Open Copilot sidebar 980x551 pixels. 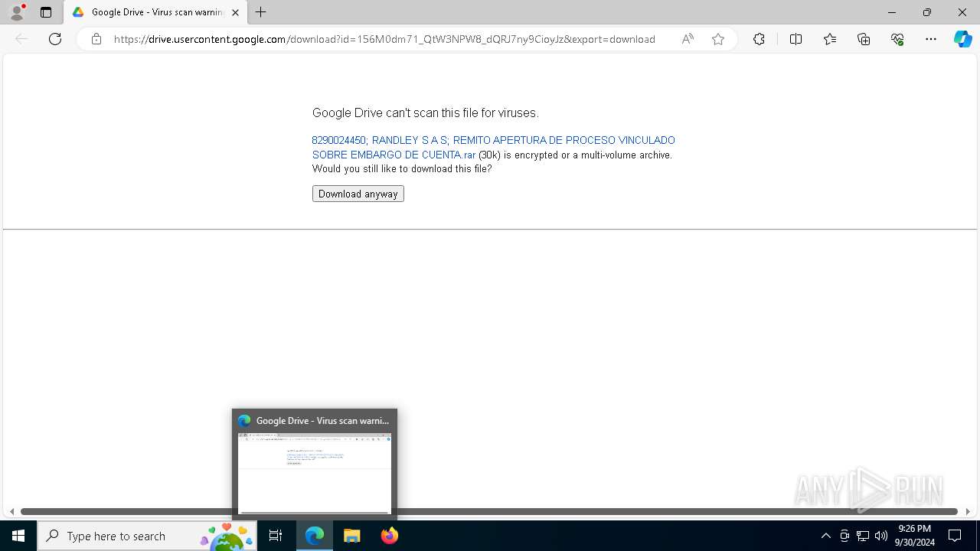tap(962, 39)
